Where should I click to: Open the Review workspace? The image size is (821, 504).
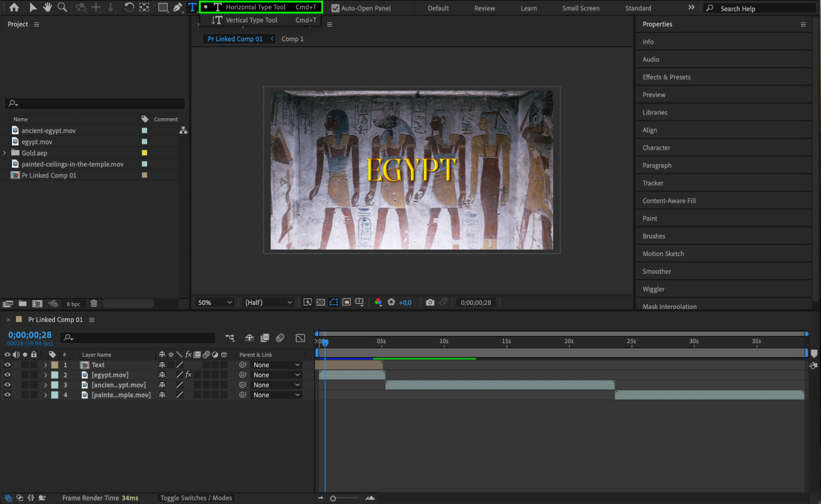[x=484, y=8]
